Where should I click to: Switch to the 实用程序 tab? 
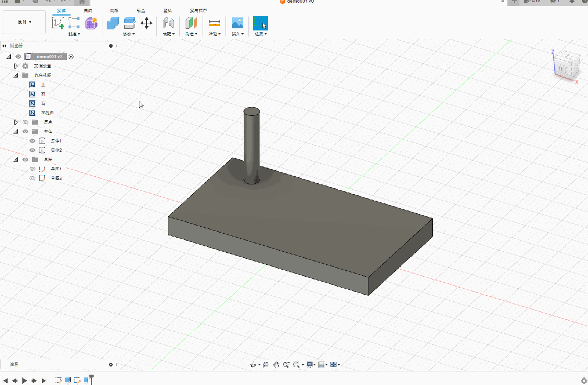tap(198, 10)
